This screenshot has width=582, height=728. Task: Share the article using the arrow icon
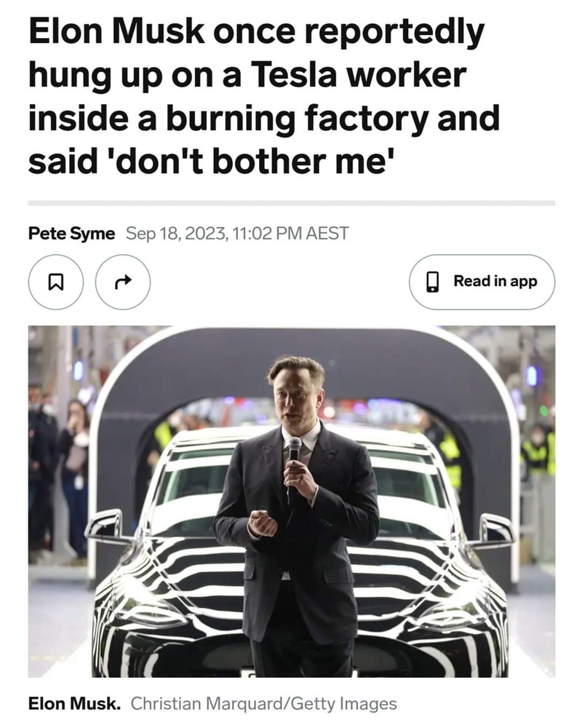(x=123, y=282)
